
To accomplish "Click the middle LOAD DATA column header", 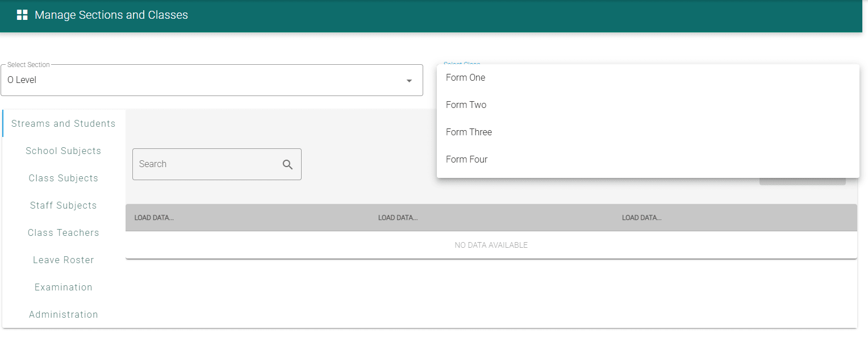I will point(398,218).
